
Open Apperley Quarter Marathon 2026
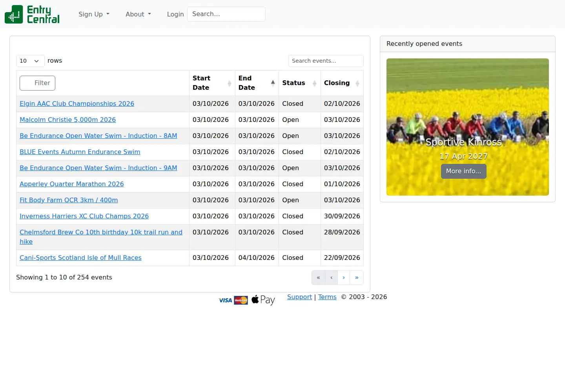point(72,184)
